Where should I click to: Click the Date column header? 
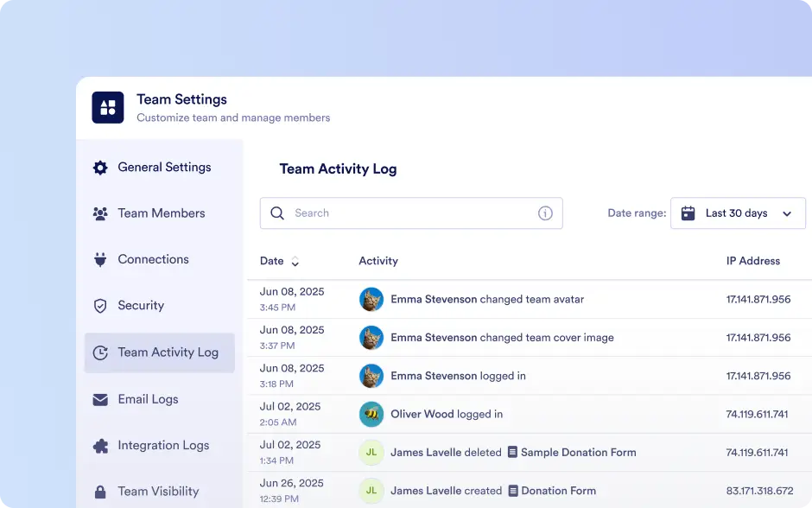tap(272, 261)
